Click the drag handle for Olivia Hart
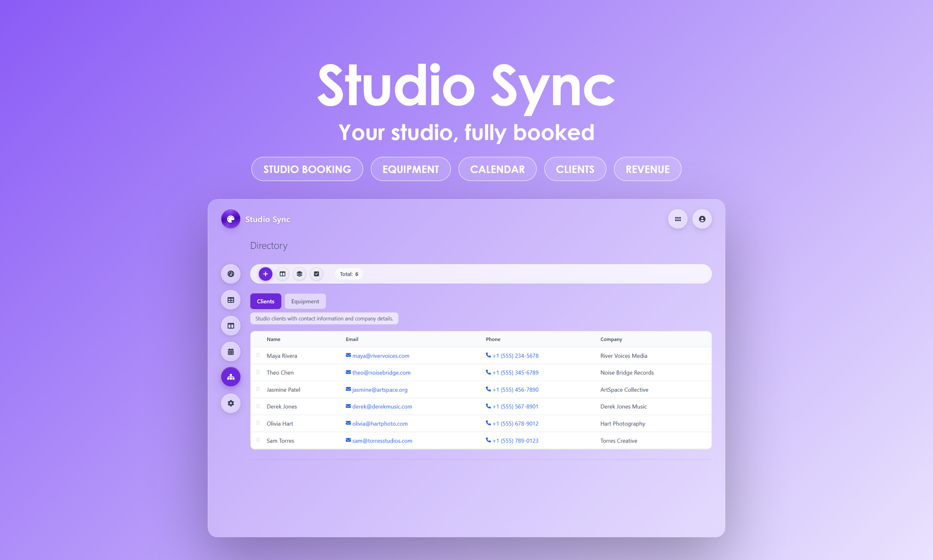Image resolution: width=933 pixels, height=560 pixels. tap(258, 423)
